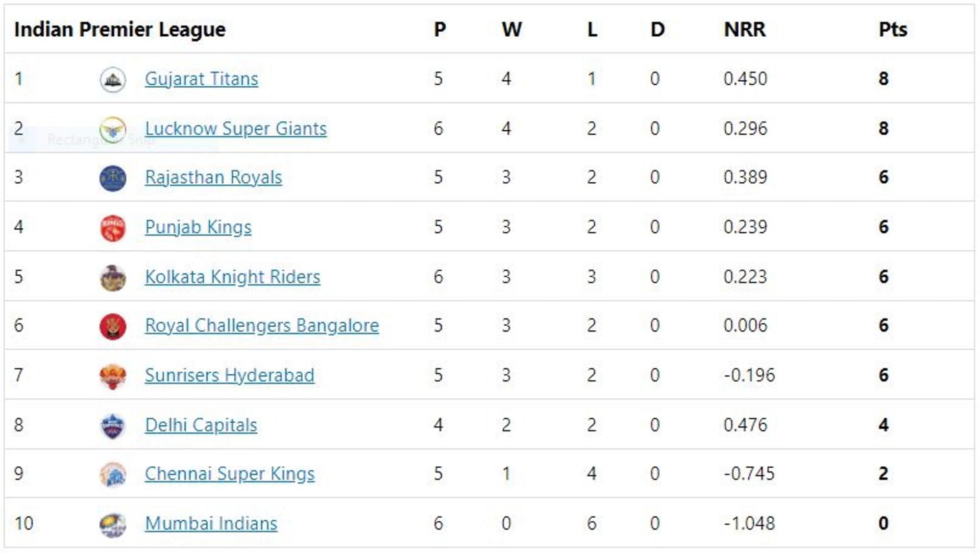Open the Gujarat Titans team link
Screen dimensions: 980x554
(202, 79)
